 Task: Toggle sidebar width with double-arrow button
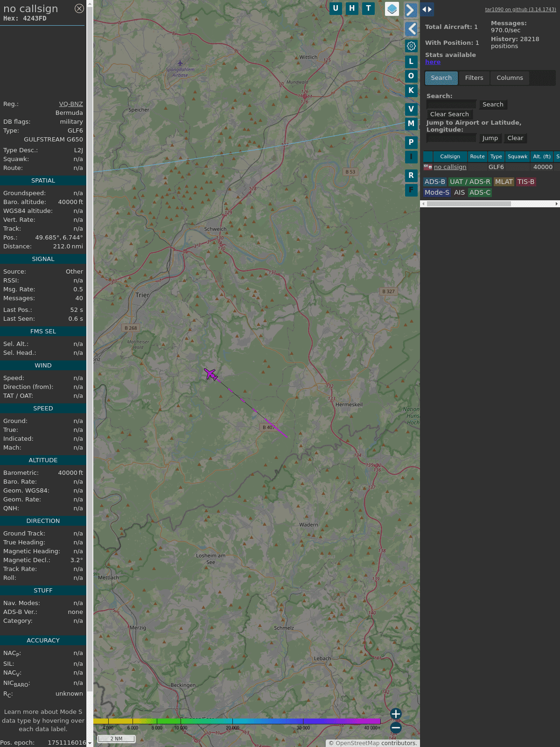427,9
